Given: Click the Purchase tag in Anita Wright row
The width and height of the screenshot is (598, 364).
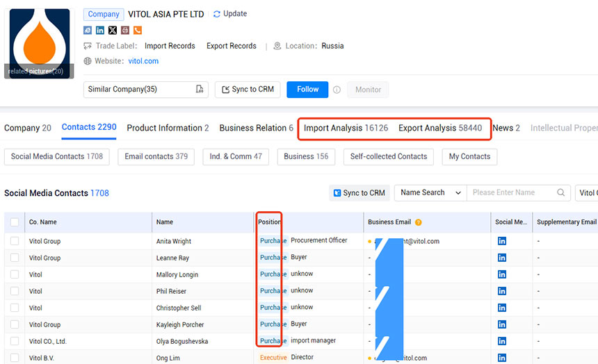Looking at the screenshot, I should click(273, 240).
